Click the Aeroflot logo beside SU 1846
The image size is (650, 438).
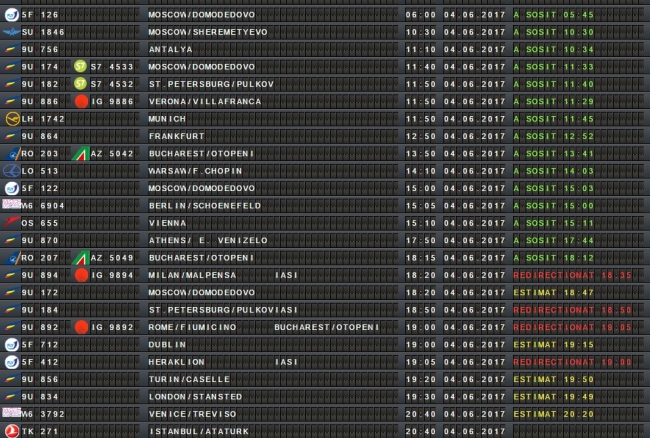coord(11,32)
